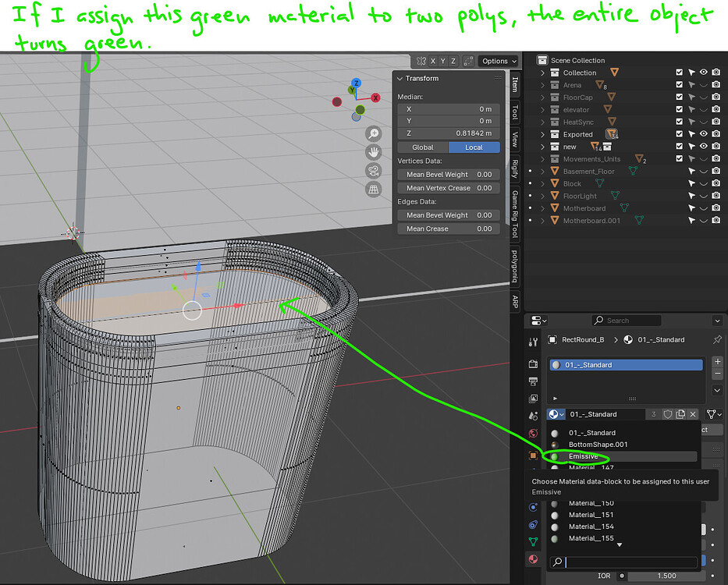
Task: Select Local transform space button
Action: point(474,147)
